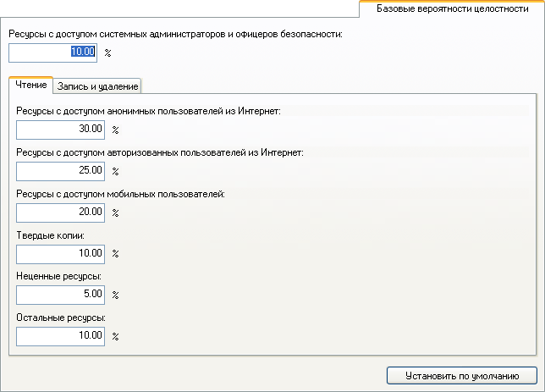Click the authorized Internet users field showing 25.00

click(60, 171)
